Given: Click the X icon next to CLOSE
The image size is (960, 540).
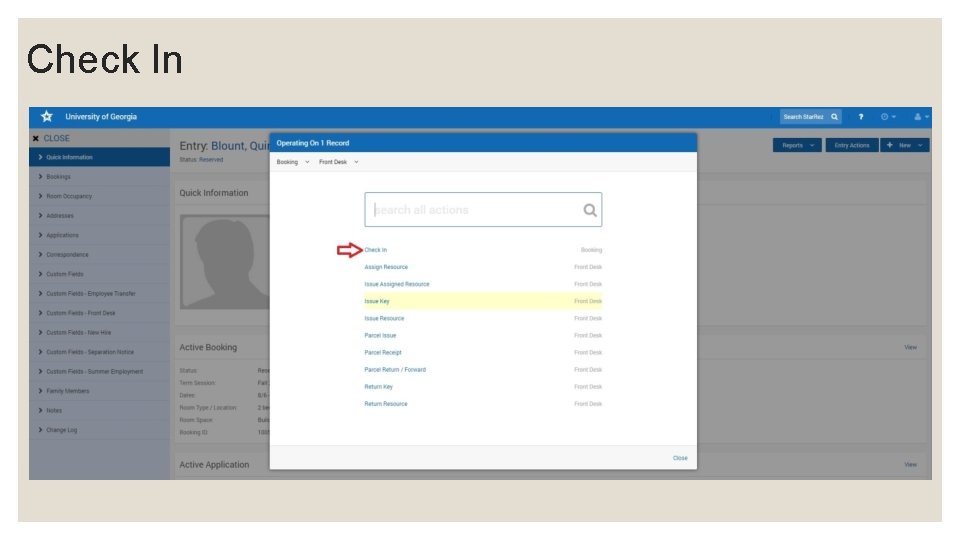Looking at the screenshot, I should [36, 138].
